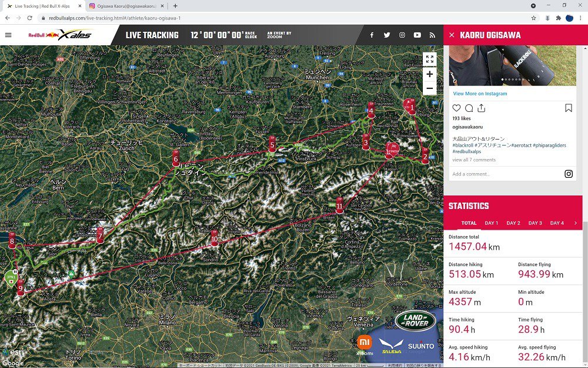Open the Facebook link in the header
This screenshot has height=368, width=588.
pos(372,35)
